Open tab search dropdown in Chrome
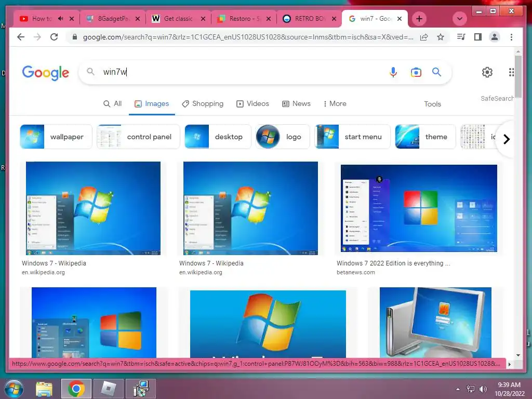This screenshot has height=399, width=532. [x=460, y=19]
